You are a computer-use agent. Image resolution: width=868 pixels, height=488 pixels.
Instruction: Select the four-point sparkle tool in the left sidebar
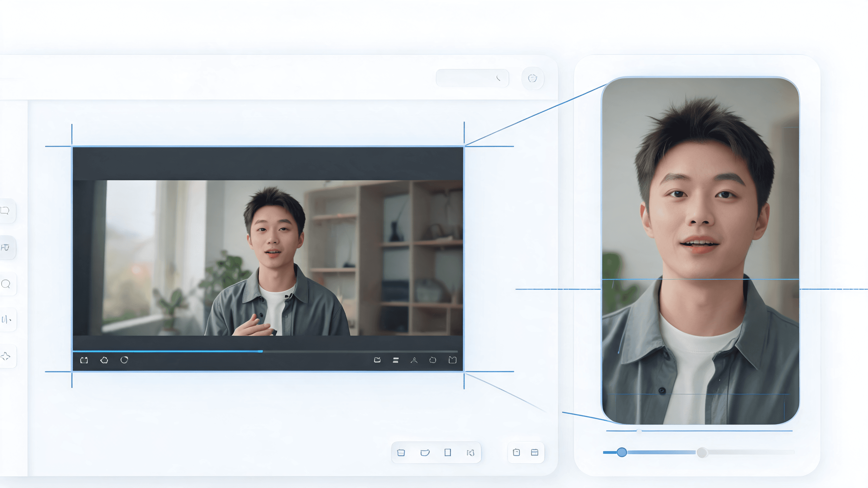tap(5, 356)
